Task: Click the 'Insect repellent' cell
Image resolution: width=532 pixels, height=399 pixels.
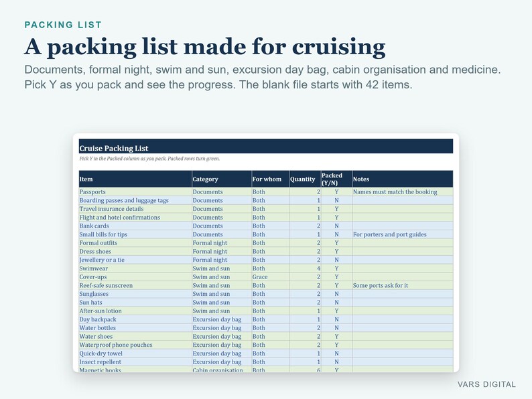Action: pyautogui.click(x=135, y=362)
